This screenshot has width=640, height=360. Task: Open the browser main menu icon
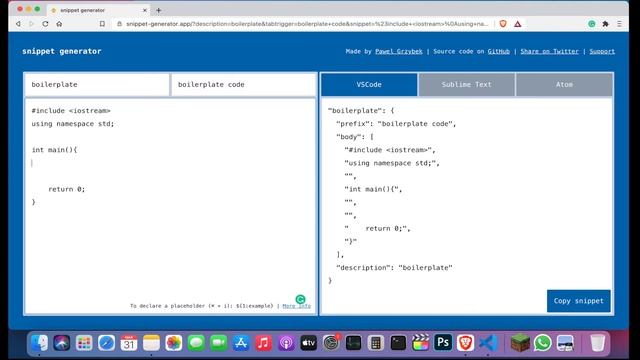[x=619, y=24]
